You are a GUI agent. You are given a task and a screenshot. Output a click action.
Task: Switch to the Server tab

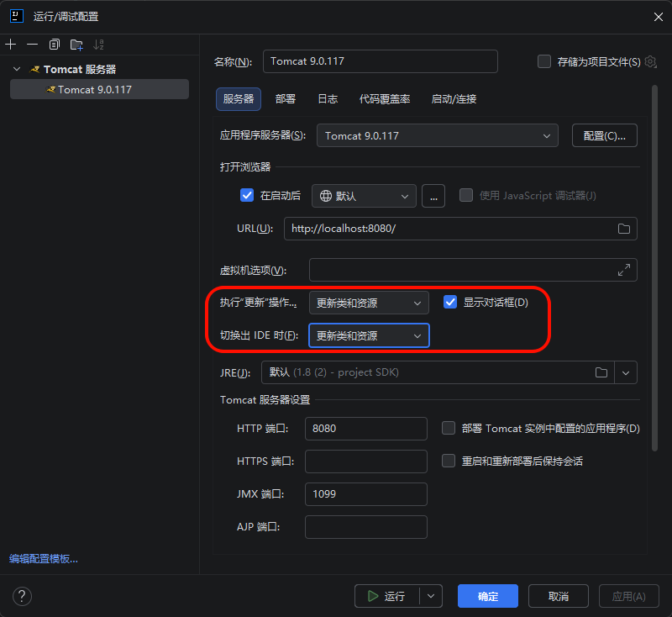239,99
